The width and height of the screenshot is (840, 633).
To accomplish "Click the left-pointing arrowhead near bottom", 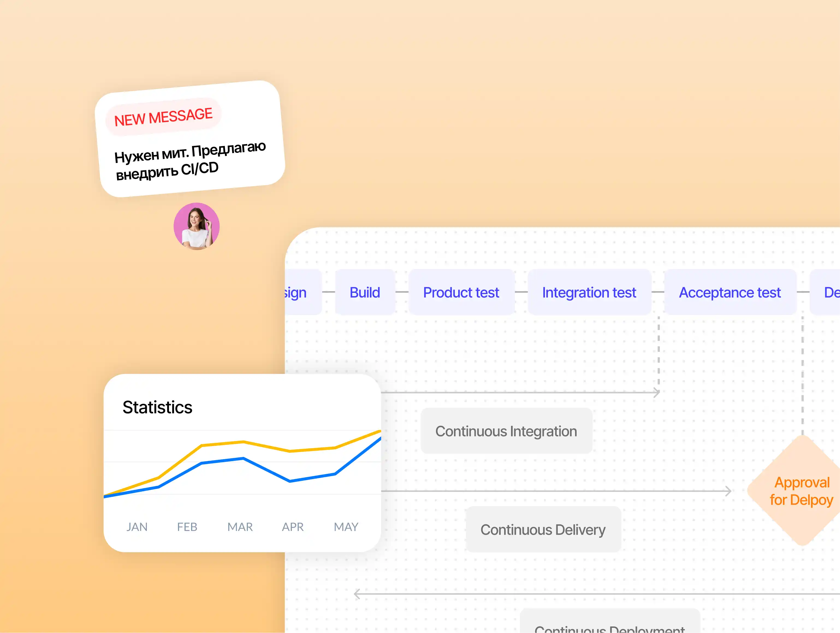I will [x=357, y=594].
